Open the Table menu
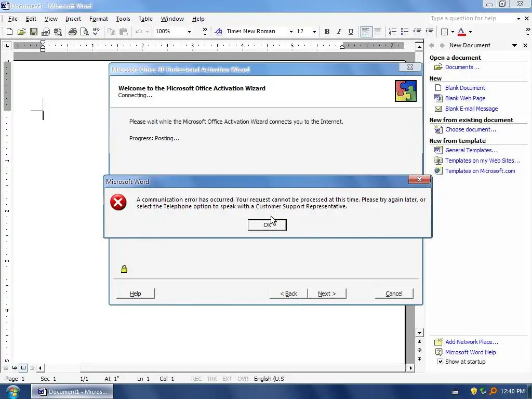The image size is (532, 399). pos(145,19)
